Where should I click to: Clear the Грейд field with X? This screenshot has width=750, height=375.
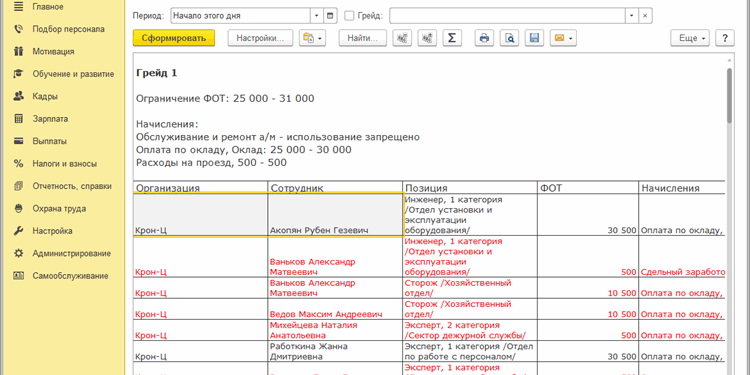coord(645,16)
